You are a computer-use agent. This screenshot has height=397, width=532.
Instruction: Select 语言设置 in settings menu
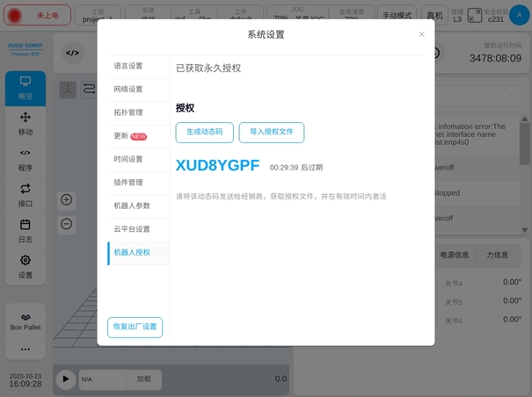pyautogui.click(x=128, y=66)
